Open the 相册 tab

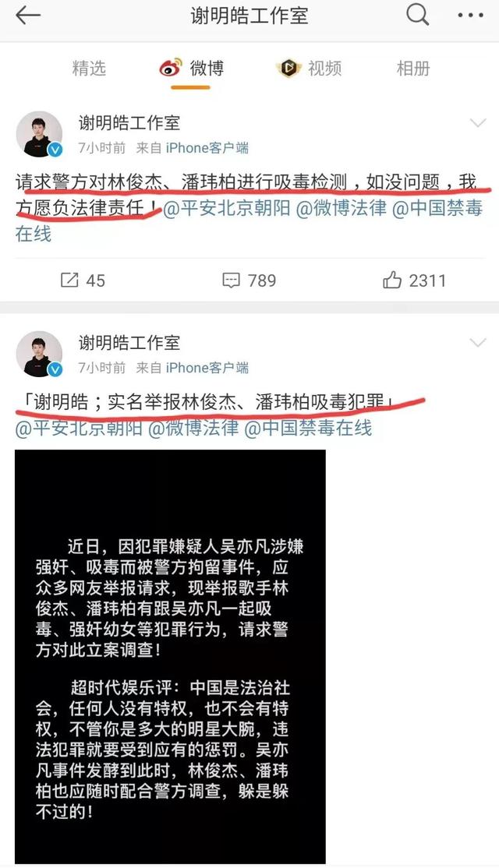413,69
